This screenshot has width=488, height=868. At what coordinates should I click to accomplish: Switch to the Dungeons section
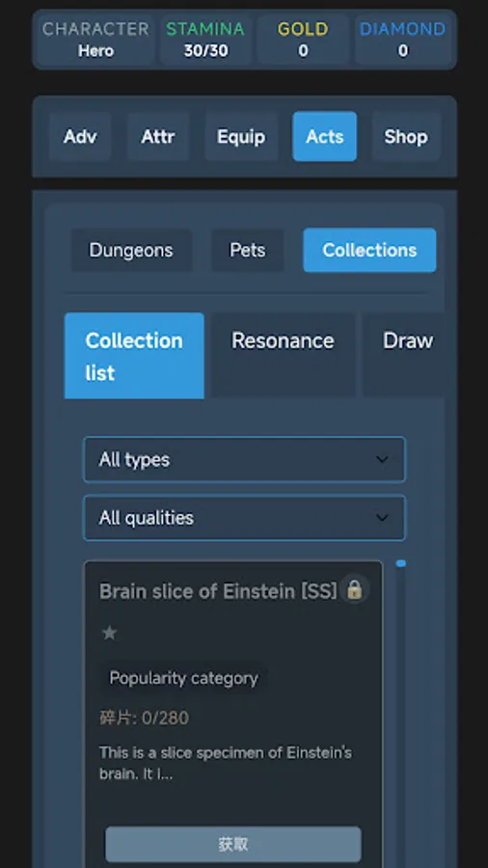coord(131,250)
